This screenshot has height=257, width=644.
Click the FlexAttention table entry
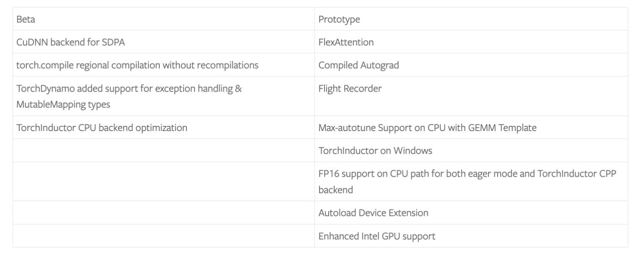[x=346, y=42]
